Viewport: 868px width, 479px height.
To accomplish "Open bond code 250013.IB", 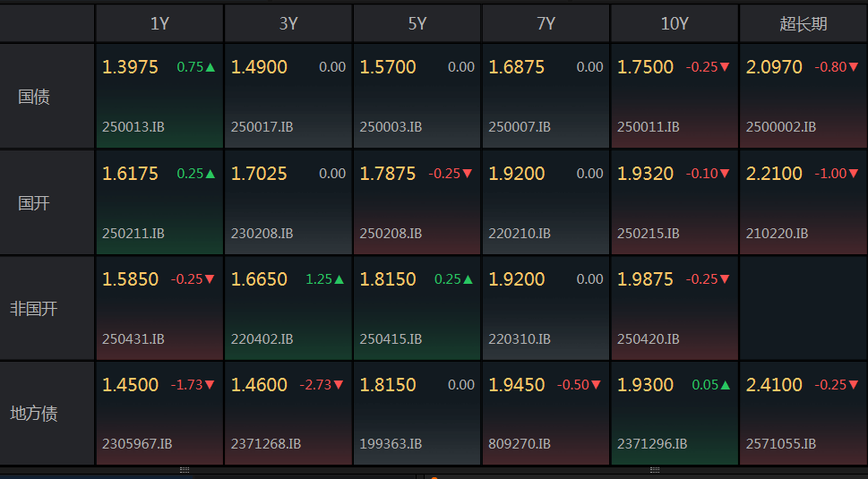I will pyautogui.click(x=133, y=127).
